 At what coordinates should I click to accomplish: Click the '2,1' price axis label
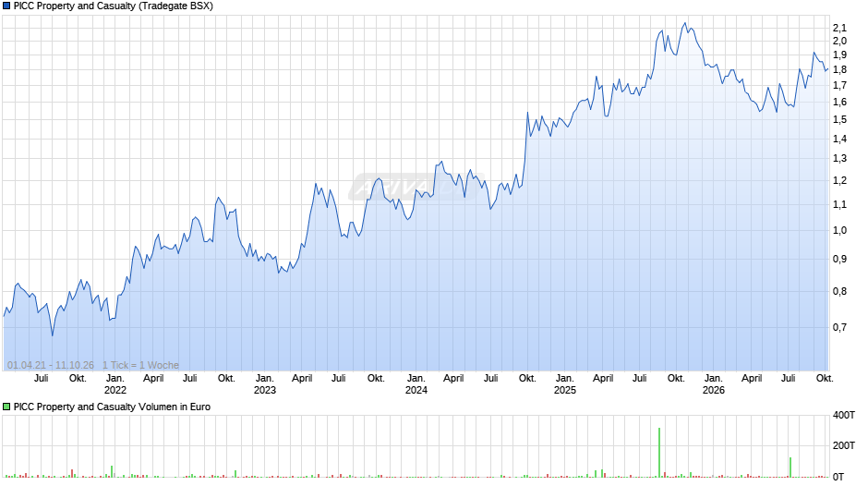pos(839,28)
